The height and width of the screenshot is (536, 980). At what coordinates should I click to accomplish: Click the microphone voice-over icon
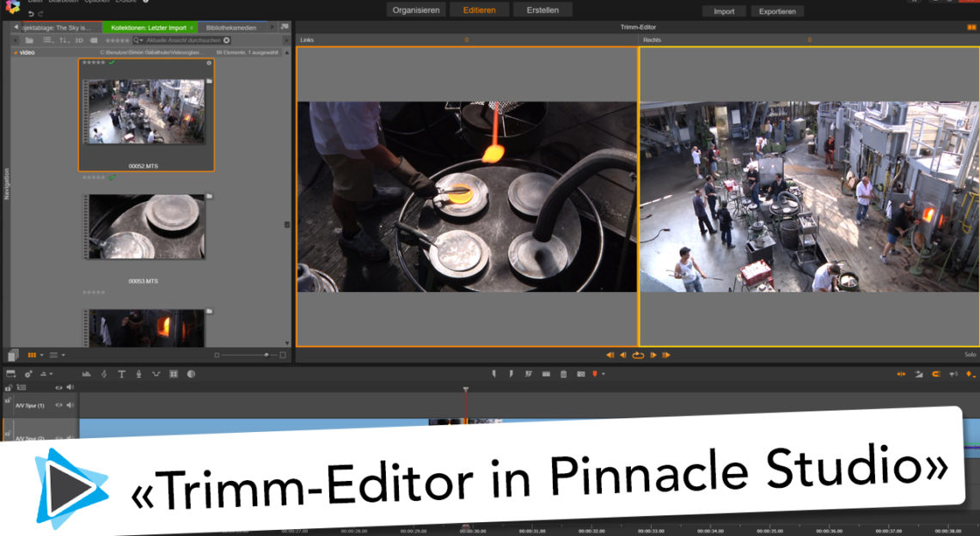point(139,374)
